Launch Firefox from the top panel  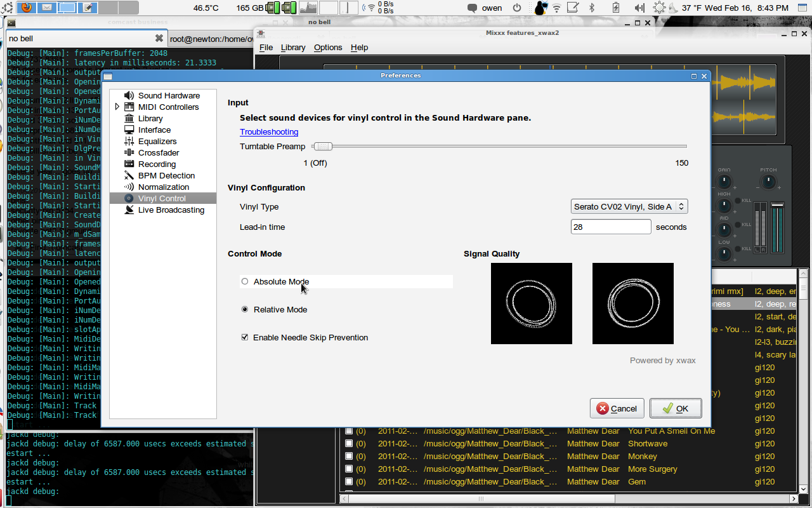coord(27,8)
